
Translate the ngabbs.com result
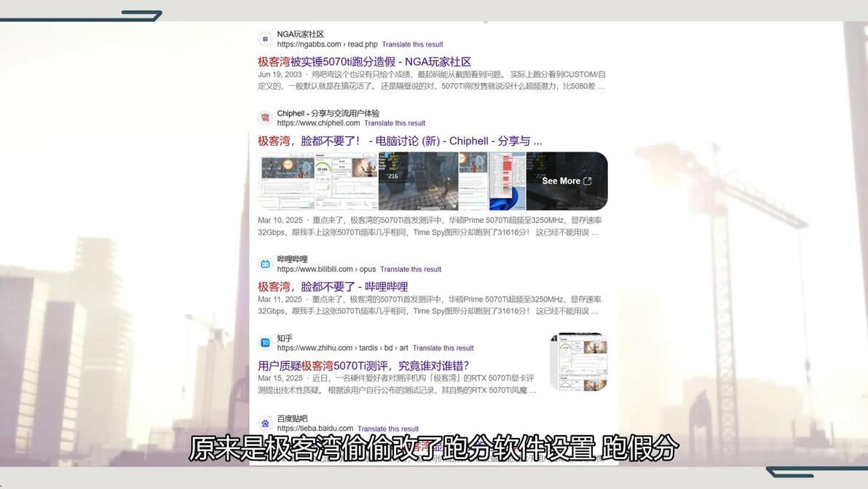(412, 44)
